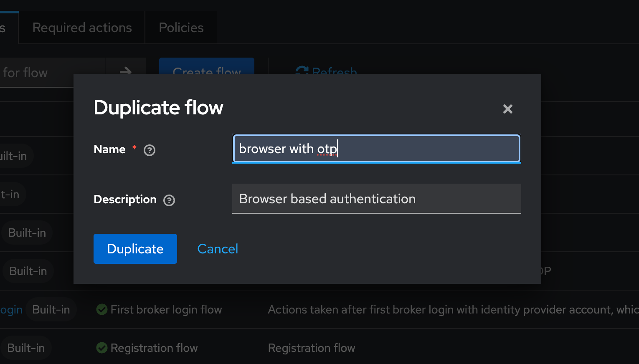The width and height of the screenshot is (639, 364).
Task: Dismiss the Duplicate flow dialog with X
Action: pyautogui.click(x=507, y=109)
